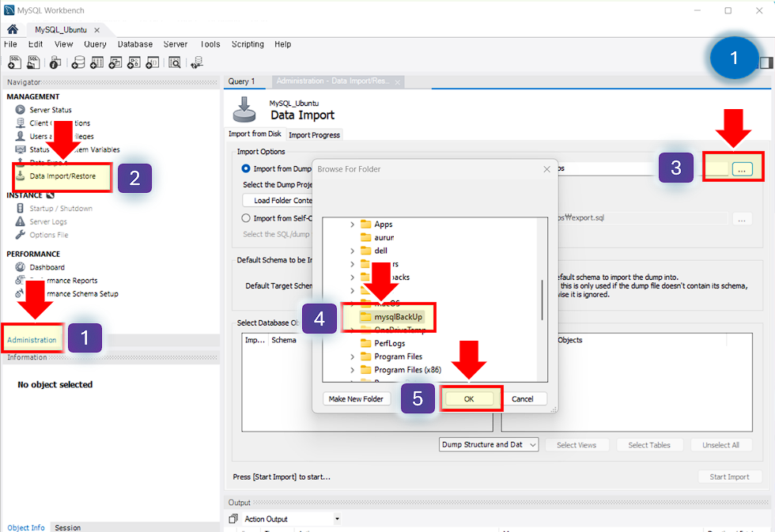The image size is (775, 532).
Task: Expand the Apps folder
Action: click(352, 224)
